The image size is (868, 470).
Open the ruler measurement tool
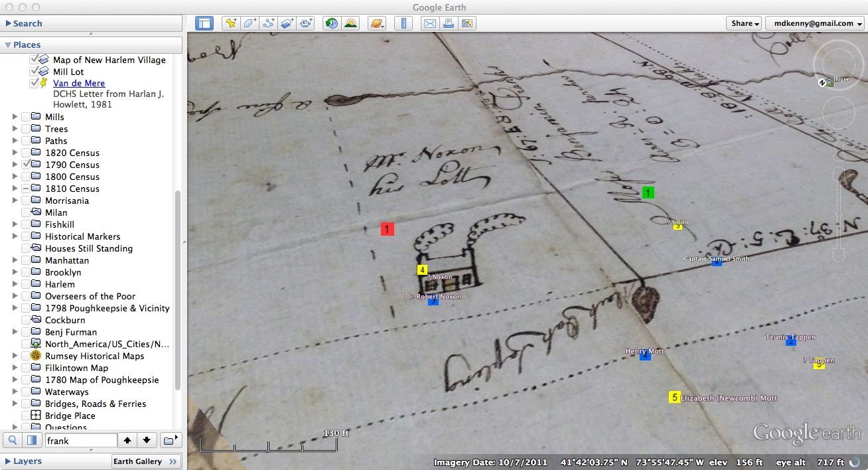[403, 23]
